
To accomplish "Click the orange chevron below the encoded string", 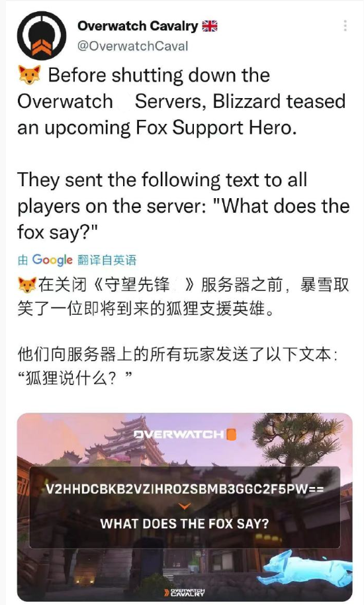I will [x=185, y=506].
